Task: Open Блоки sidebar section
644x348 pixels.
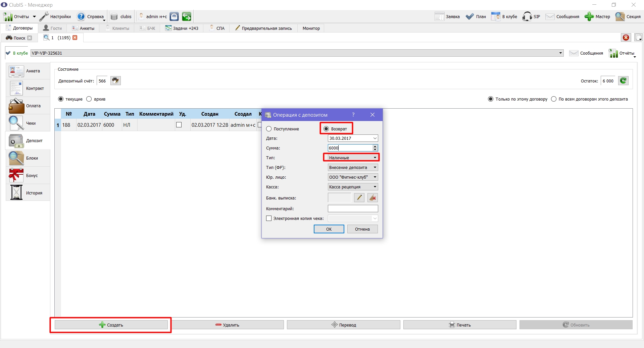Action: point(28,158)
